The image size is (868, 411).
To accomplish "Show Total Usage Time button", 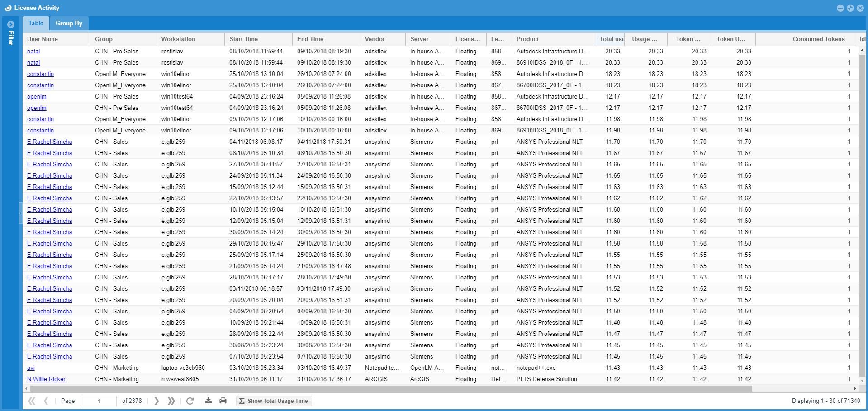I will click(274, 401).
